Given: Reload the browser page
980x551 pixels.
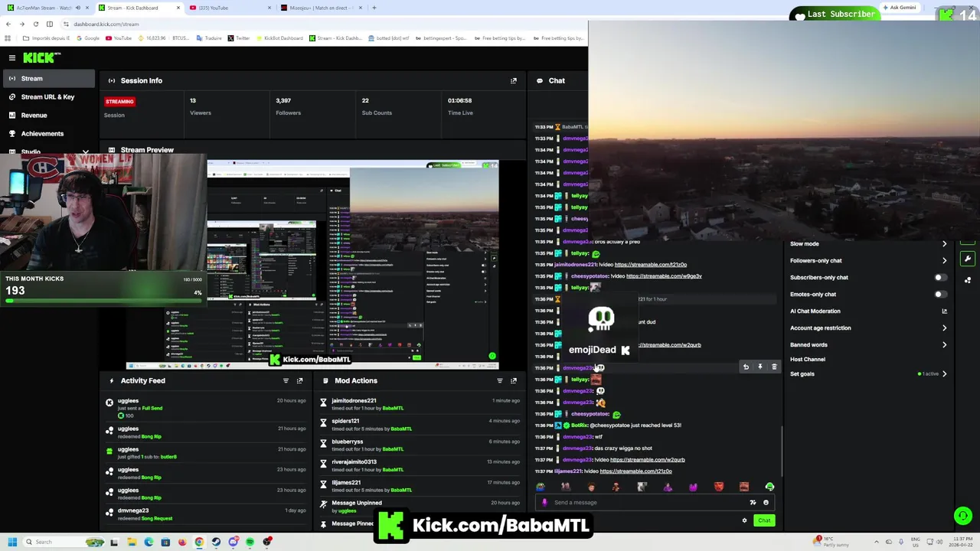Looking at the screenshot, I should [x=36, y=24].
